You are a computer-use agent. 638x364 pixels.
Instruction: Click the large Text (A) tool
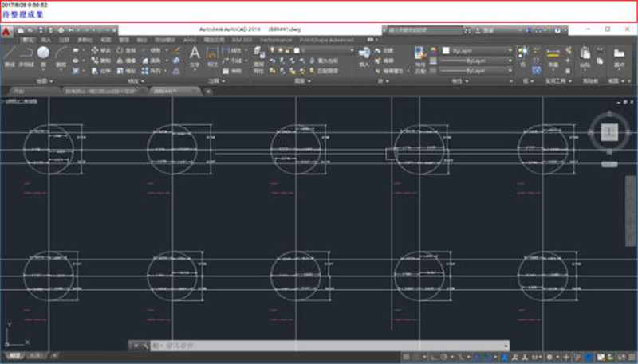coord(194,54)
